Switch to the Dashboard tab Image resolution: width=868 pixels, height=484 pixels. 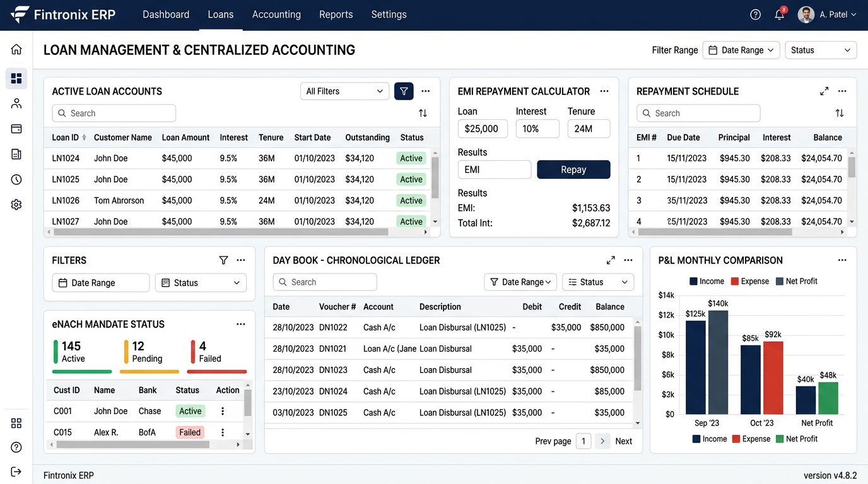(166, 14)
